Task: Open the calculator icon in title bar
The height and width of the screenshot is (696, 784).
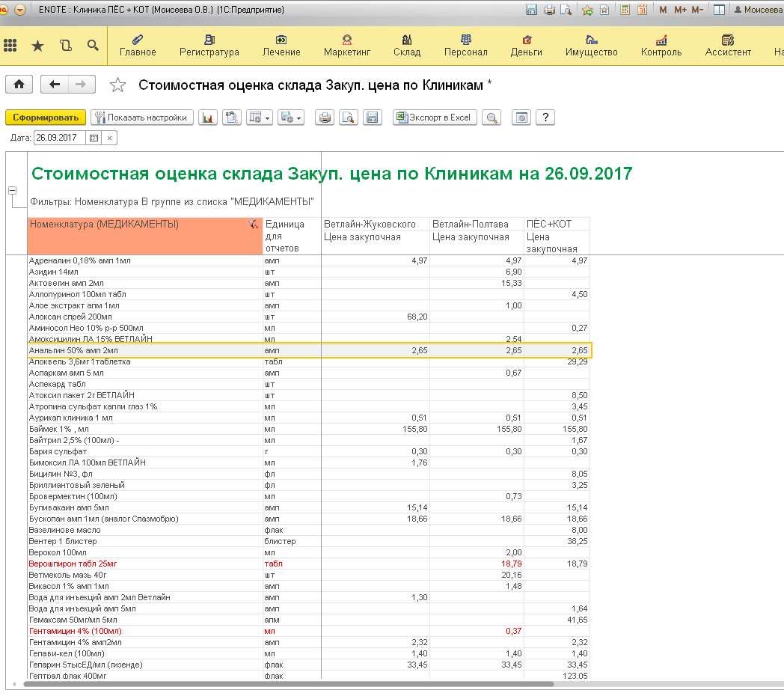Action: pos(625,10)
